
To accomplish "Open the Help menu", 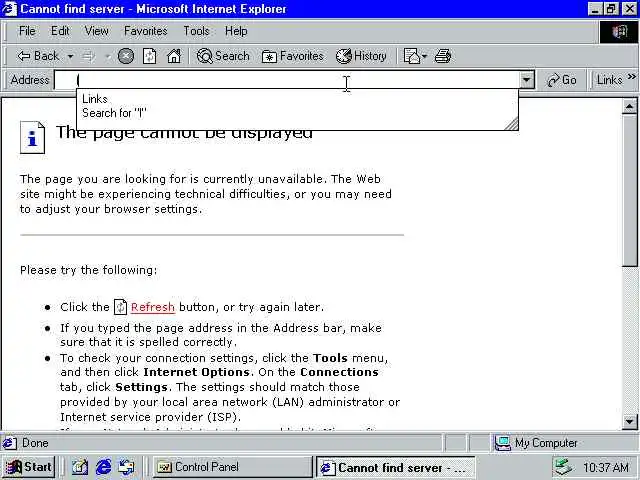I will click(236, 31).
